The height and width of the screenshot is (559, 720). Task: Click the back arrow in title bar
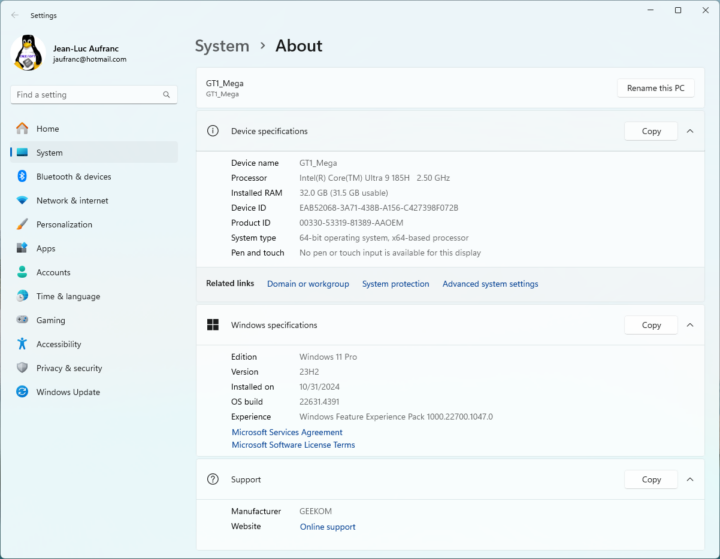(15, 15)
